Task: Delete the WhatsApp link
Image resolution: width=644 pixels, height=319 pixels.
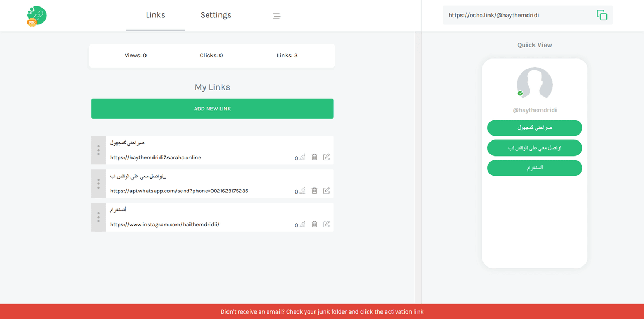Action: (x=314, y=190)
